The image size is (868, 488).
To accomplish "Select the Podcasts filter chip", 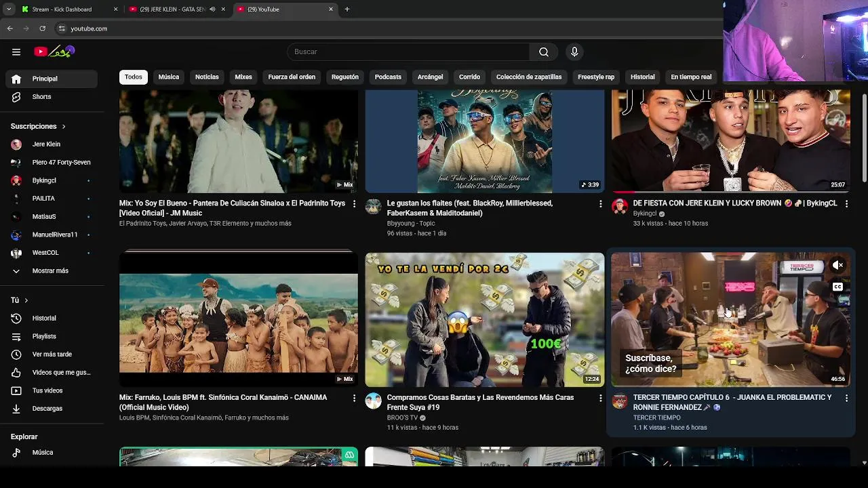I will [388, 77].
